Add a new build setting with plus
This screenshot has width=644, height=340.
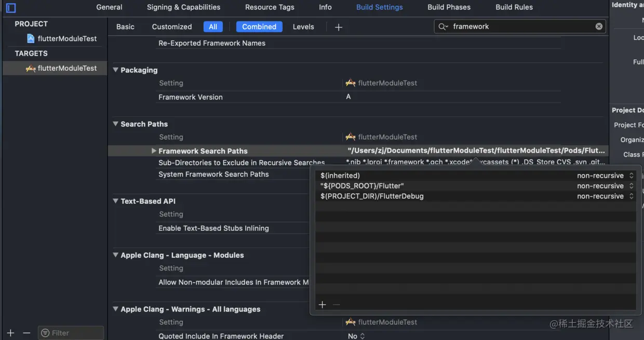pos(339,27)
